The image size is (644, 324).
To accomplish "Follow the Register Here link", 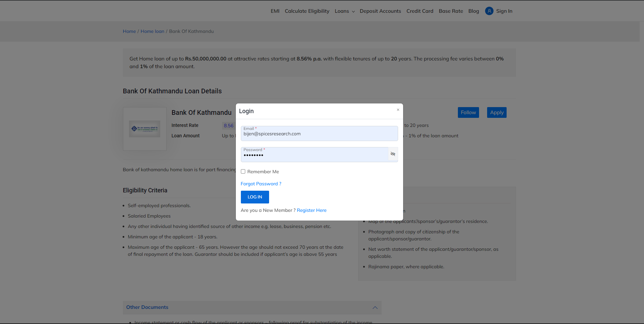I will (x=312, y=210).
